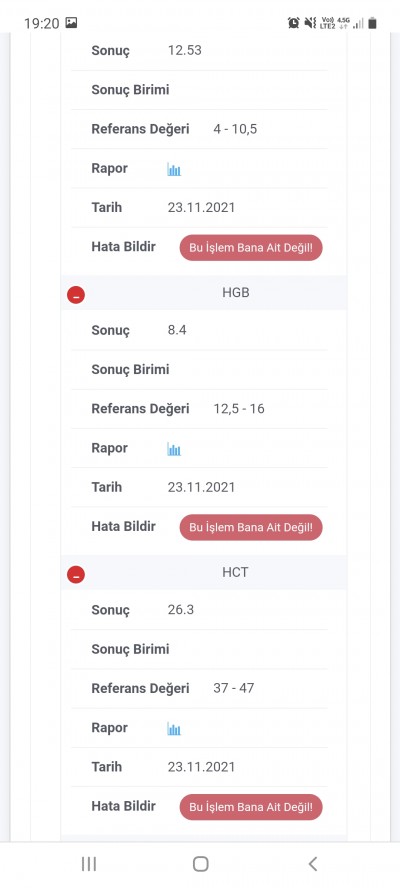
Task: Tap the battery icon in status bar
Action: [x=372, y=23]
